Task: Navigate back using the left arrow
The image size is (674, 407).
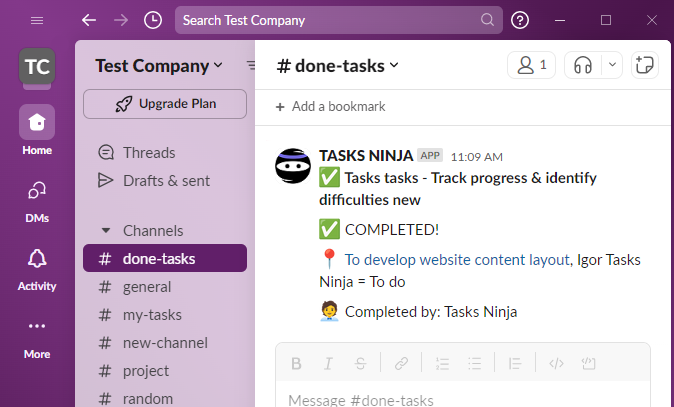Action: click(89, 20)
